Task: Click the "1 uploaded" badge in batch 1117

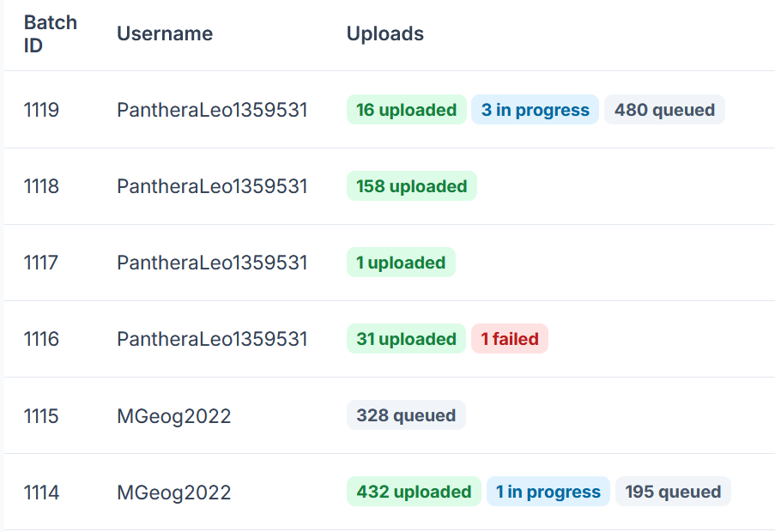Action: tap(401, 263)
